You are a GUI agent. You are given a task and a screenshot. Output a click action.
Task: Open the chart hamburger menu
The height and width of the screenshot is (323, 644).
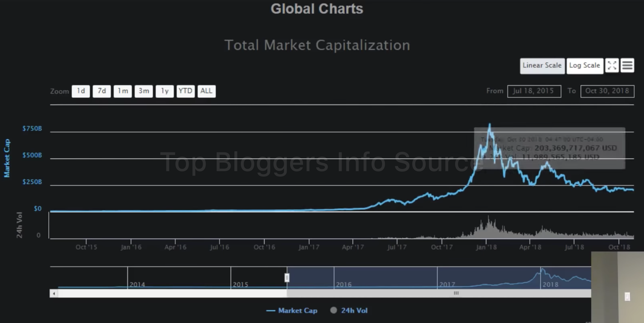pyautogui.click(x=627, y=65)
